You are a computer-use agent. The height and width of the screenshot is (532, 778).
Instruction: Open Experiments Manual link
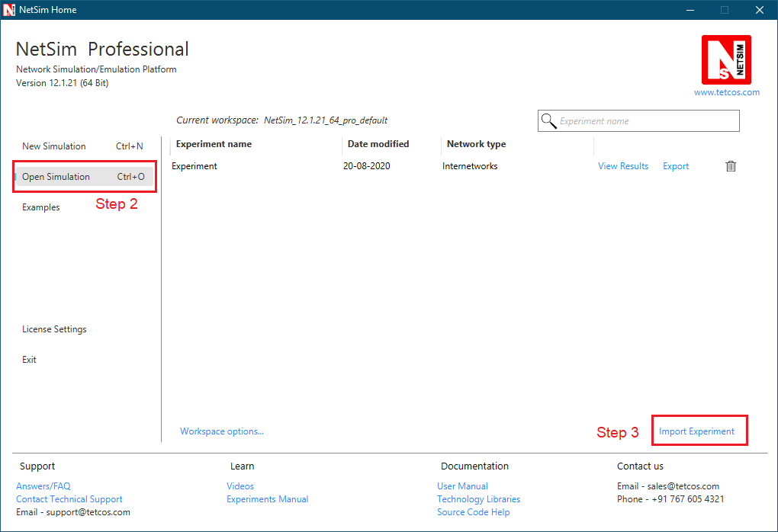pos(268,498)
